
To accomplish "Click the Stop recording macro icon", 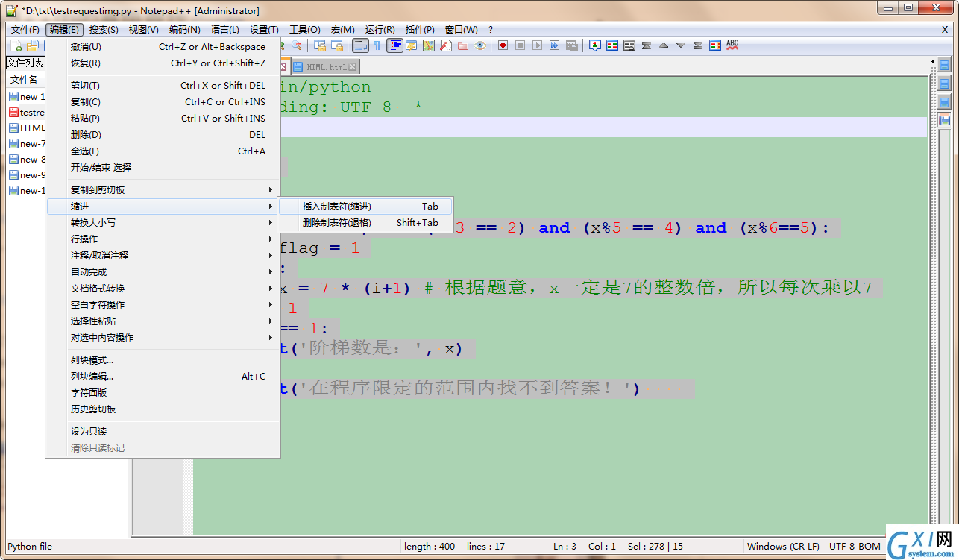I will (521, 45).
